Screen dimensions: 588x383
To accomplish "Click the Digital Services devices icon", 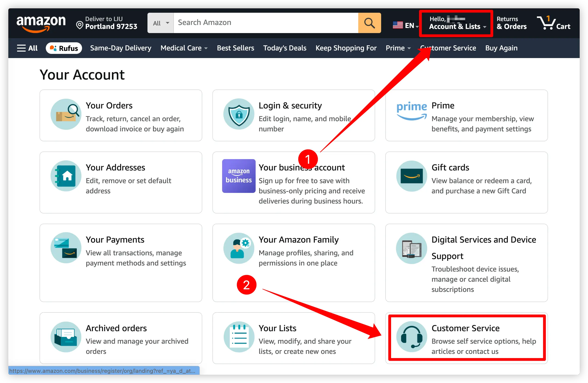I will pos(412,248).
